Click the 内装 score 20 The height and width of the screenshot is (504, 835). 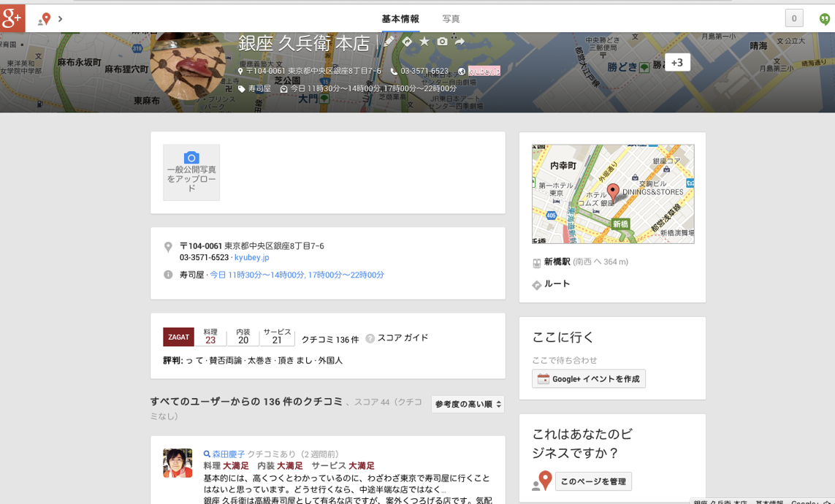coord(243,340)
